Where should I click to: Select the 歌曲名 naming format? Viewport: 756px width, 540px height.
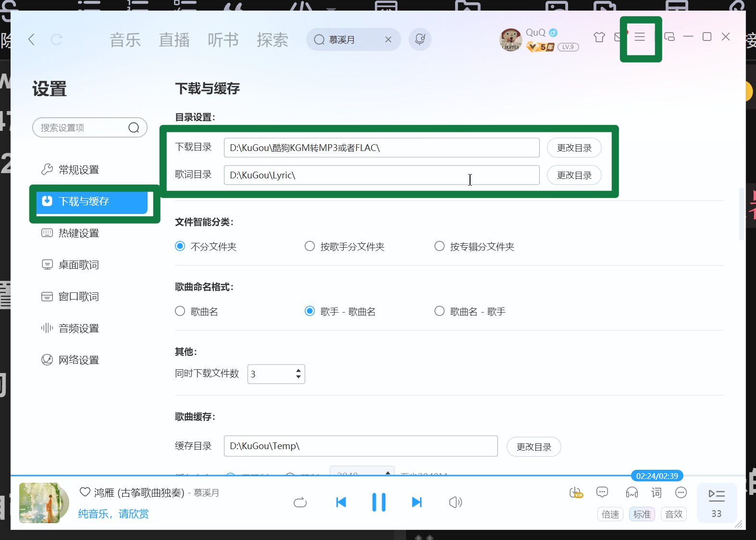(180, 311)
